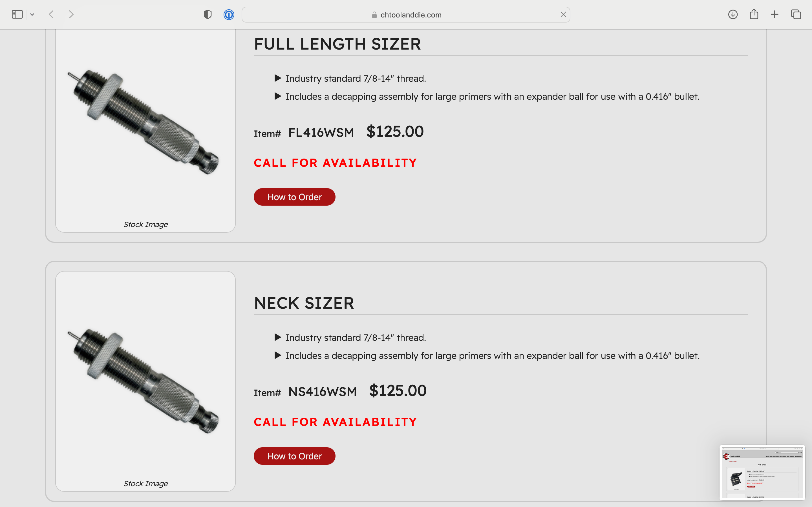The height and width of the screenshot is (507, 812).
Task: Open the 1Password extension icon
Action: tap(229, 14)
